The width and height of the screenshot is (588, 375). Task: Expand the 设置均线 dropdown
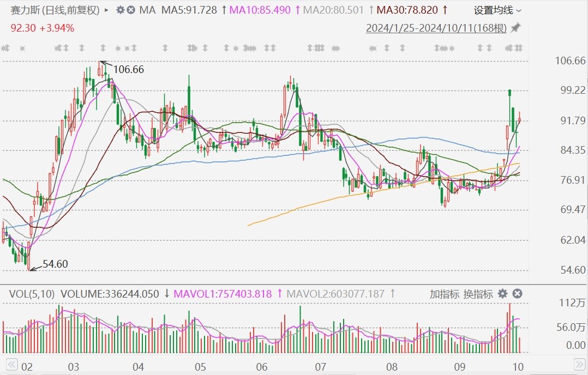tap(497, 10)
